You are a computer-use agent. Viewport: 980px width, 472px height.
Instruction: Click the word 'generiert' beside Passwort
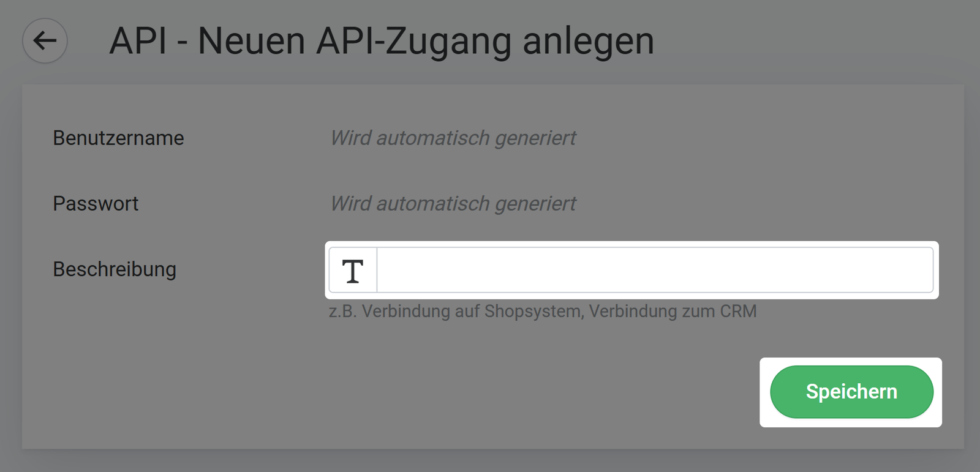535,204
